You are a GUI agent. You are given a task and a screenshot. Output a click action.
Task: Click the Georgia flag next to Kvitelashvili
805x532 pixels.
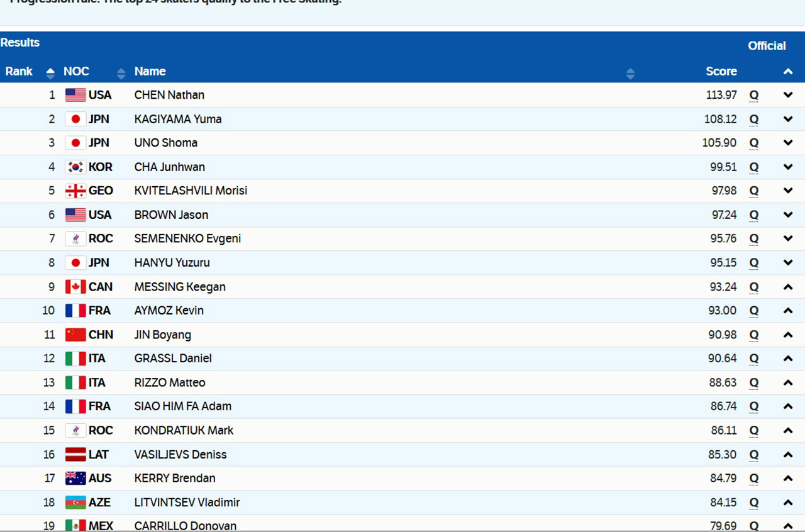click(75, 191)
